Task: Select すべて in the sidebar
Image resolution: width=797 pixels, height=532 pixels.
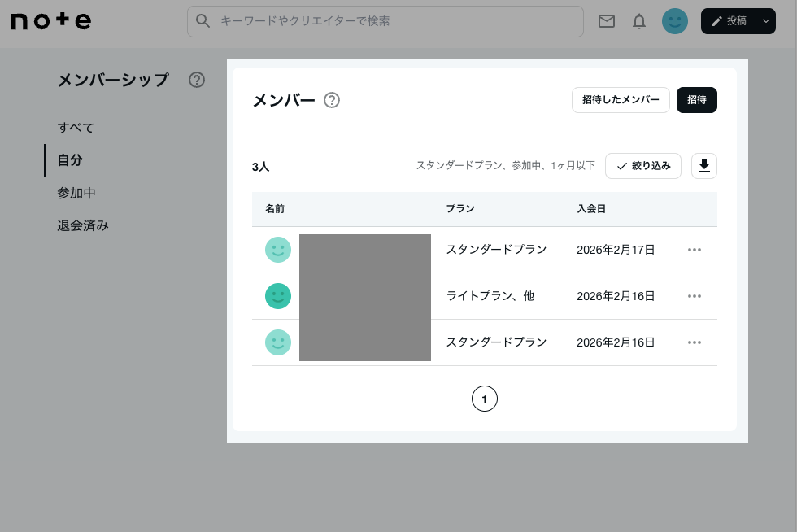Action: pos(76,128)
